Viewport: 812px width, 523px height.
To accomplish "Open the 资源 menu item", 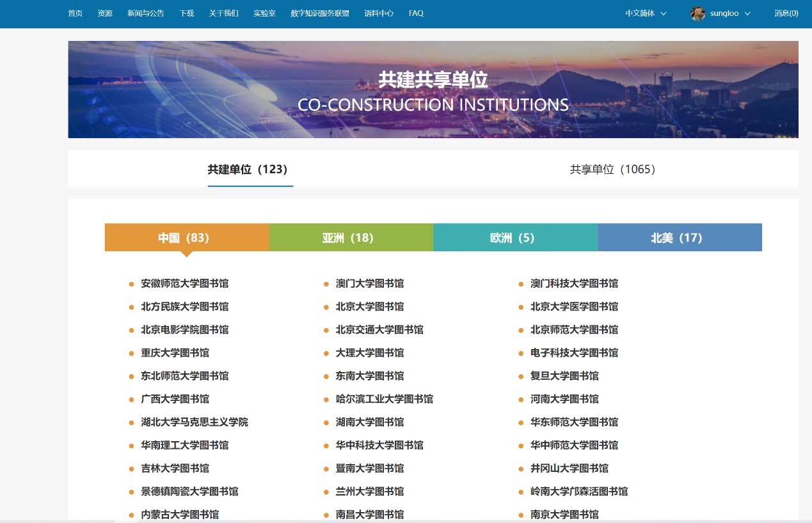I will (x=105, y=13).
